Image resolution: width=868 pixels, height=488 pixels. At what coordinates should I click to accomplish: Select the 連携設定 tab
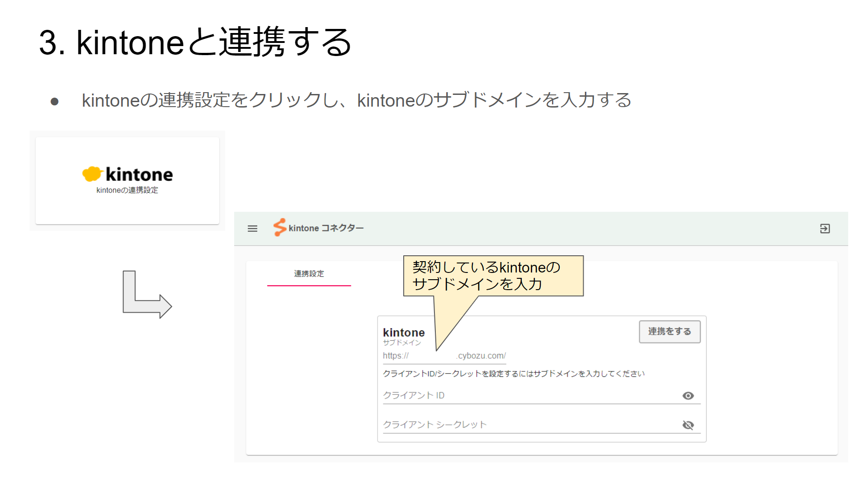pos(309,274)
